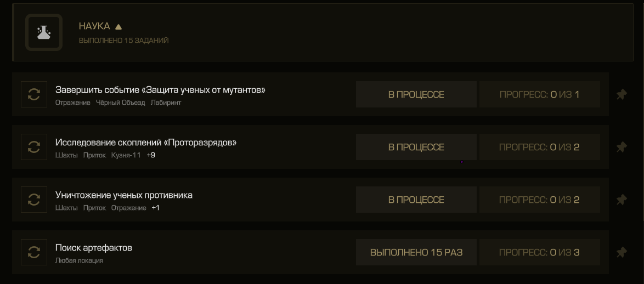Screen dimensions: 644x284
Task: Click the Кузня-11 location tag
Action: [126, 155]
